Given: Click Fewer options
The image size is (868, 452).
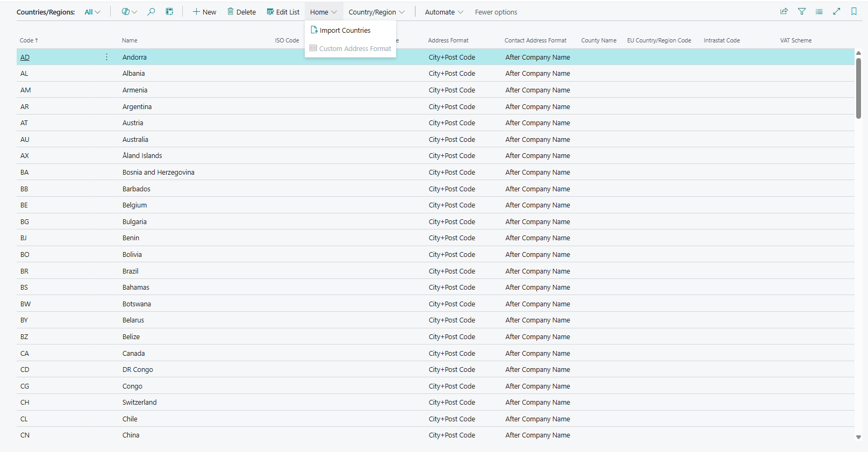Looking at the screenshot, I should coord(496,12).
